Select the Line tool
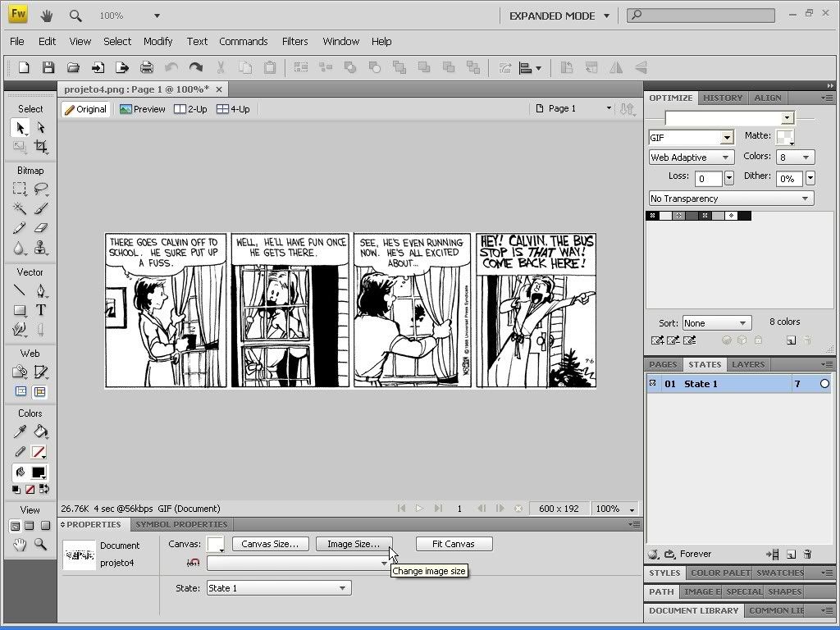This screenshot has width=840, height=630. coord(20,290)
